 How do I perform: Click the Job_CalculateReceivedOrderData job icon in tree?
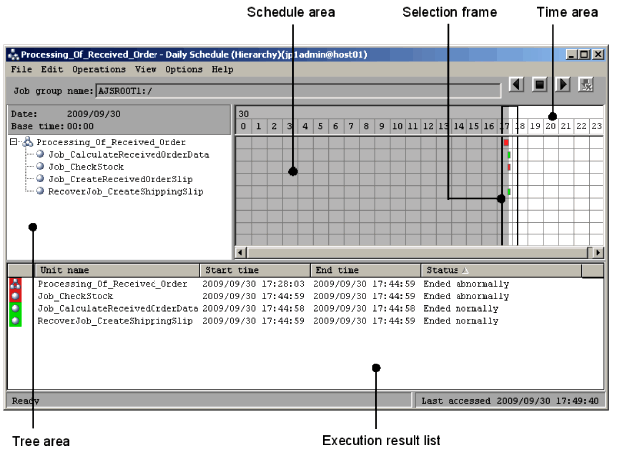pos(40,154)
